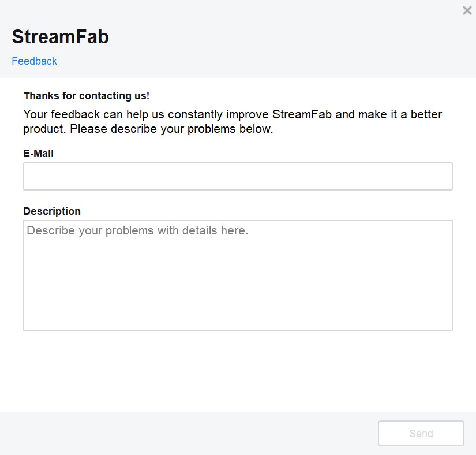Screen dimensions: 476x455
Task: Focus the E-Mail input field
Action: (238, 177)
